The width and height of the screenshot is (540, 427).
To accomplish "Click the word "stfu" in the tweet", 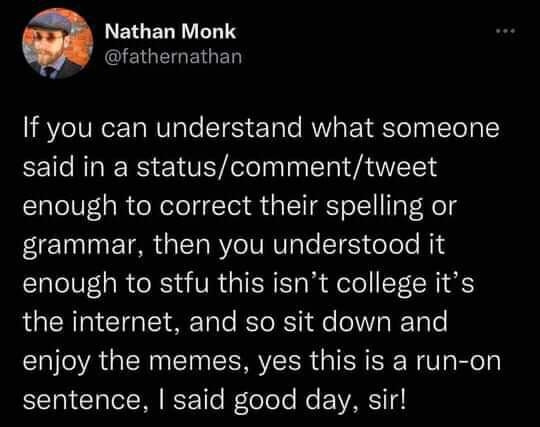I will tap(185, 283).
